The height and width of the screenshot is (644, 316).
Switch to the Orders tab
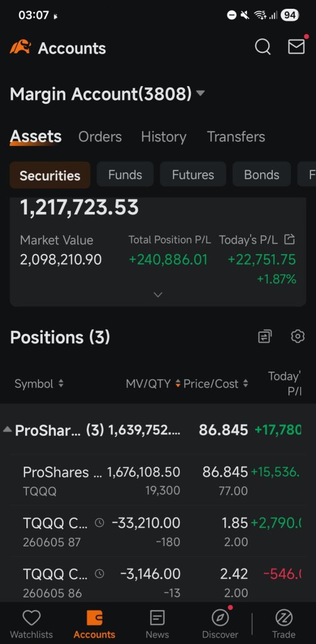click(x=100, y=136)
